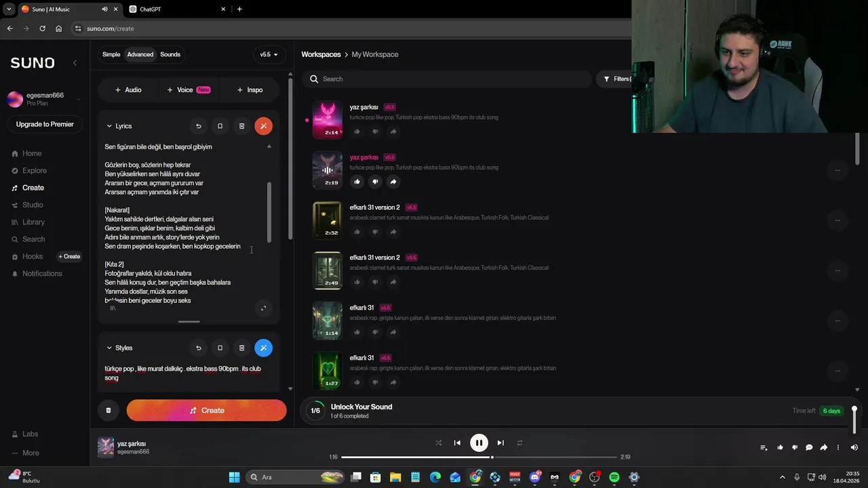Screen dimensions: 868x488
Task: Share the playing yaz şarkısı 2:19 song
Action: coord(393,182)
